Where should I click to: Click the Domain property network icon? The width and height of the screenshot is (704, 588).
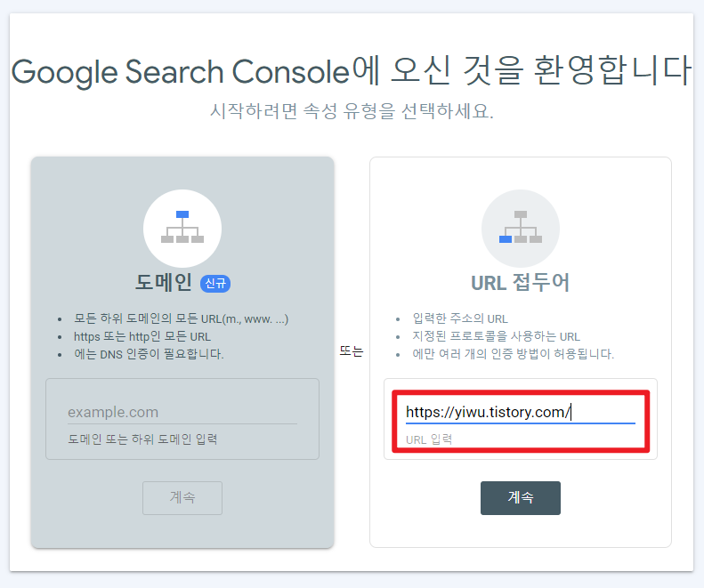(182, 228)
